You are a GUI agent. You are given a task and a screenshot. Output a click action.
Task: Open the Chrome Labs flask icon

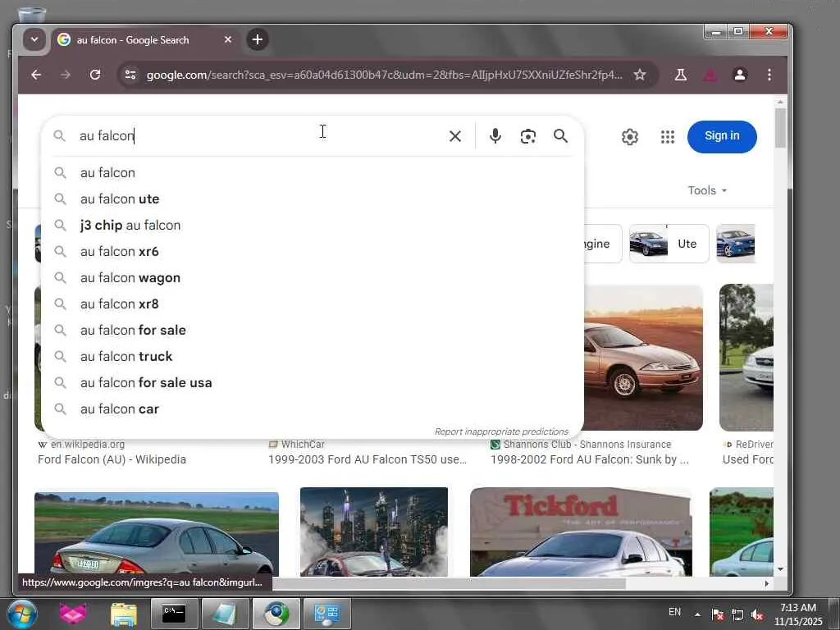[x=681, y=75]
